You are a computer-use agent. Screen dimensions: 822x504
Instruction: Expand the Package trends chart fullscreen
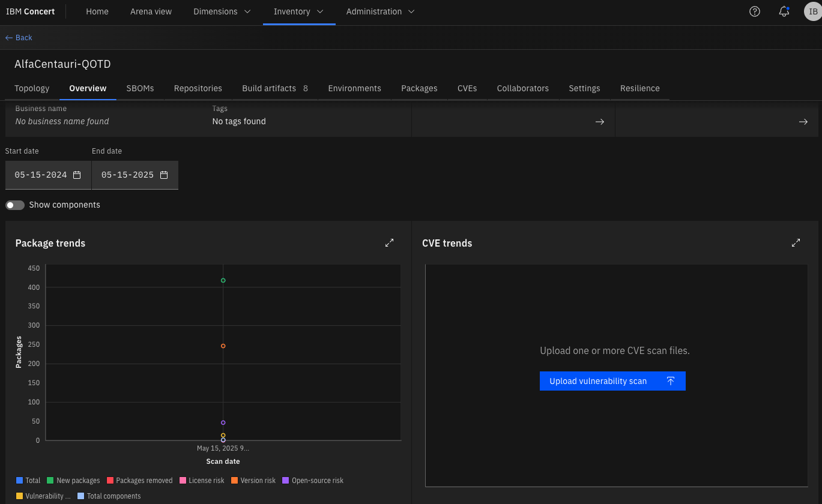coord(390,243)
